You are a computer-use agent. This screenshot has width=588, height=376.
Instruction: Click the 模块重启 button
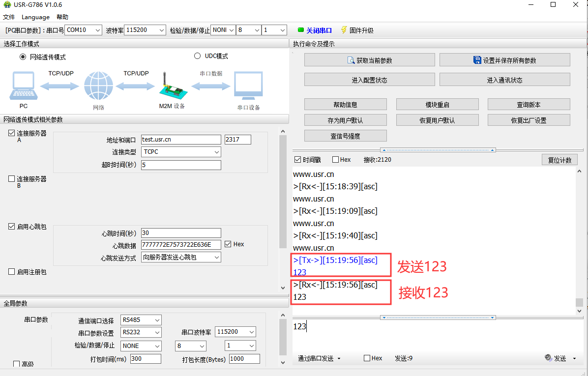coord(437,104)
